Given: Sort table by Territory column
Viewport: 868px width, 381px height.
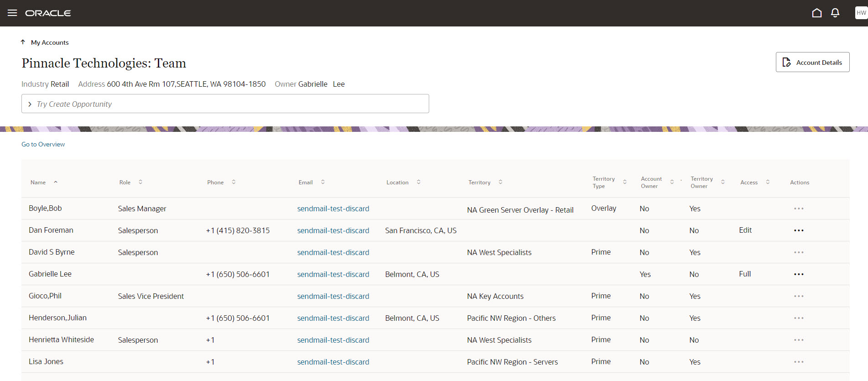Looking at the screenshot, I should coord(500,182).
